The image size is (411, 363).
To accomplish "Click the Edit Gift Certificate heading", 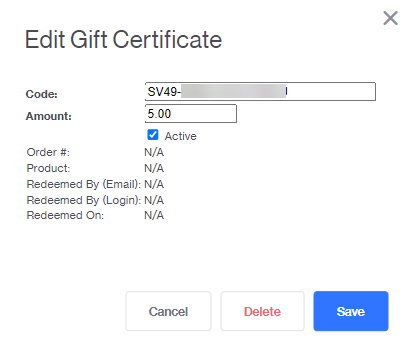I will tap(124, 40).
